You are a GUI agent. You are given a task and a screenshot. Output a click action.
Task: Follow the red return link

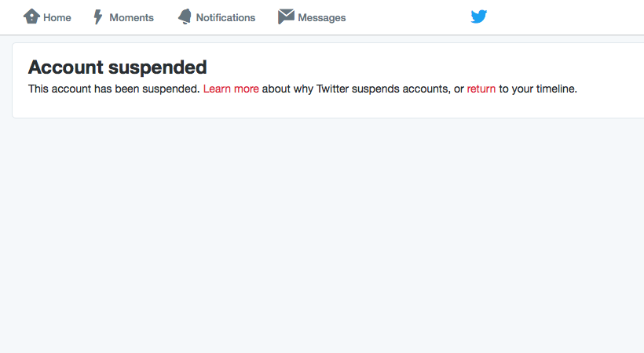pyautogui.click(x=481, y=89)
